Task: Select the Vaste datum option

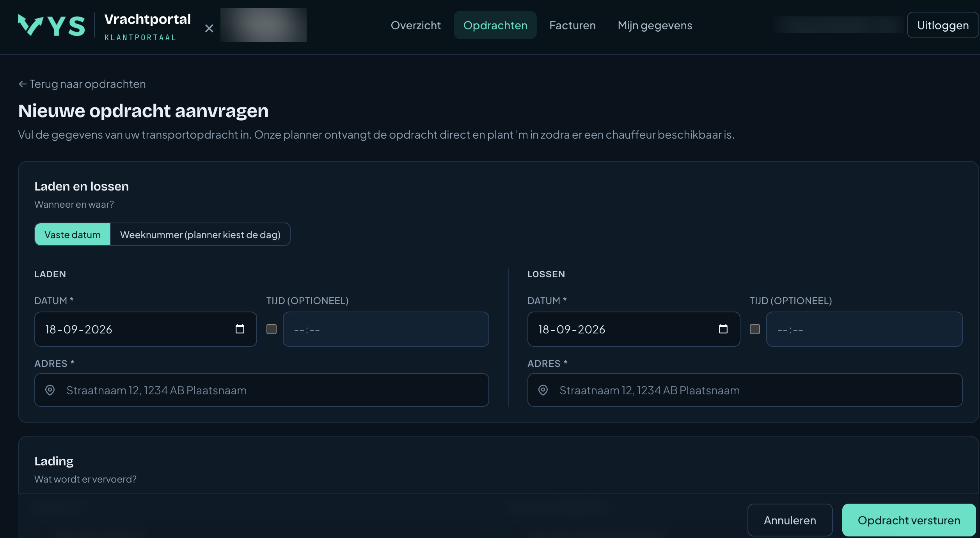Action: (73, 234)
